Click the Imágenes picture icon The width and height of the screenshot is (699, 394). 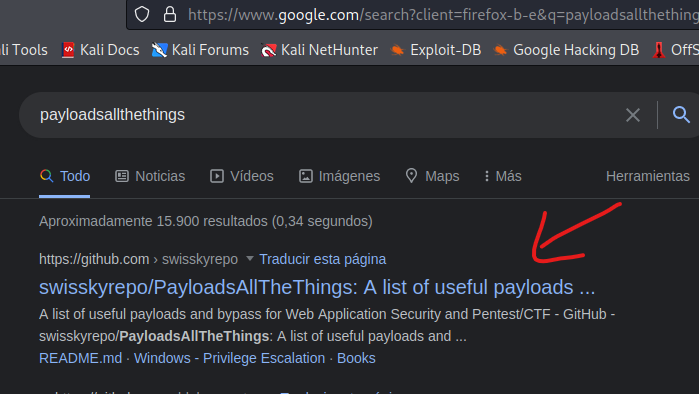pyautogui.click(x=305, y=176)
